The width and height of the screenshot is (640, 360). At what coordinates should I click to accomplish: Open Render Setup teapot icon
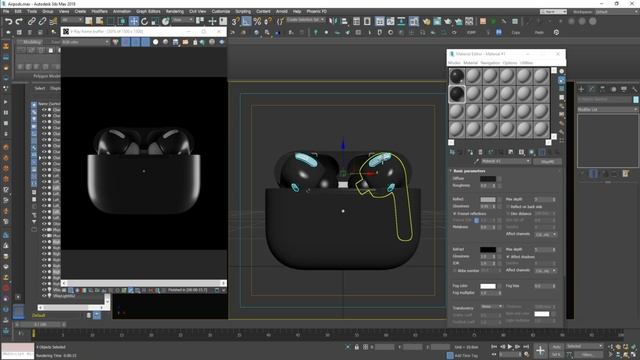426,21
